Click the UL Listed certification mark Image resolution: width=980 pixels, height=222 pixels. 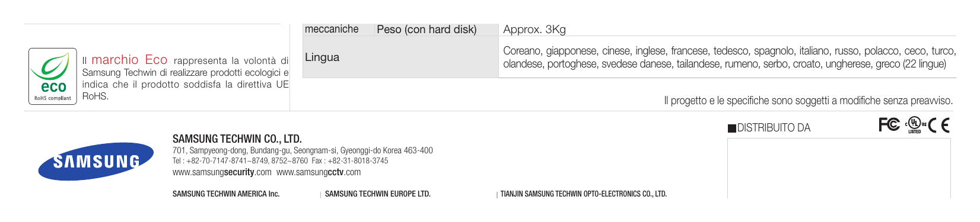point(915,125)
